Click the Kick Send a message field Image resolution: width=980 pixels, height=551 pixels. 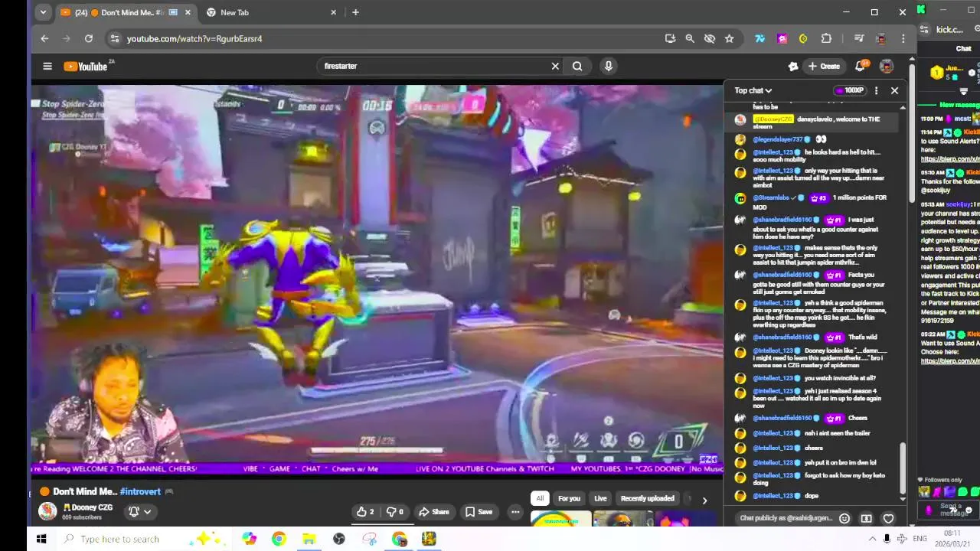[x=949, y=509]
